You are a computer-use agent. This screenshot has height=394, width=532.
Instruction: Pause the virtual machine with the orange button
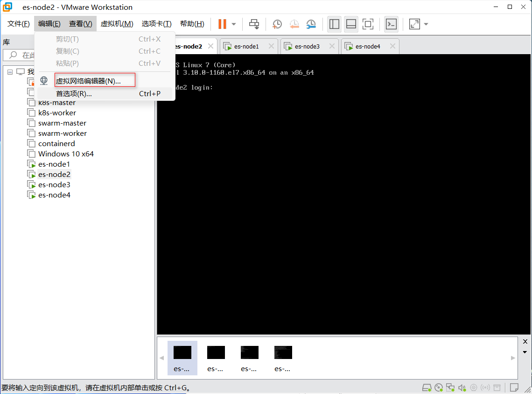[222, 24]
